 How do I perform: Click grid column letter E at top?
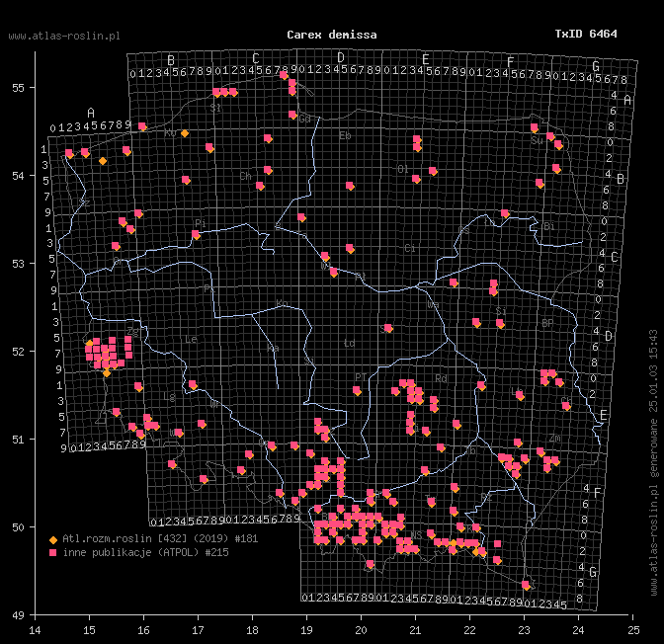[426, 59]
